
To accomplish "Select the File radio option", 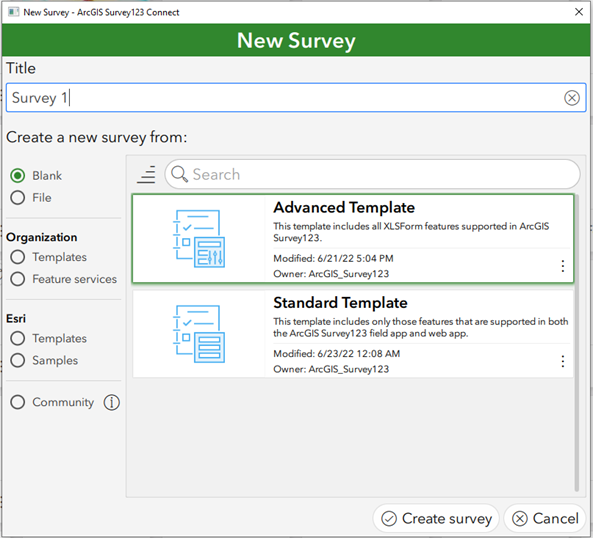I will tap(18, 197).
